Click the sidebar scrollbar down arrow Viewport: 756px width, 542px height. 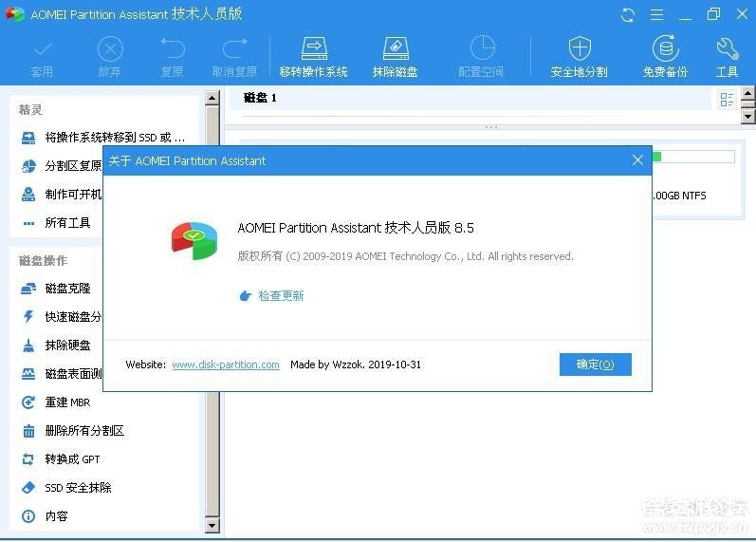tap(212, 525)
